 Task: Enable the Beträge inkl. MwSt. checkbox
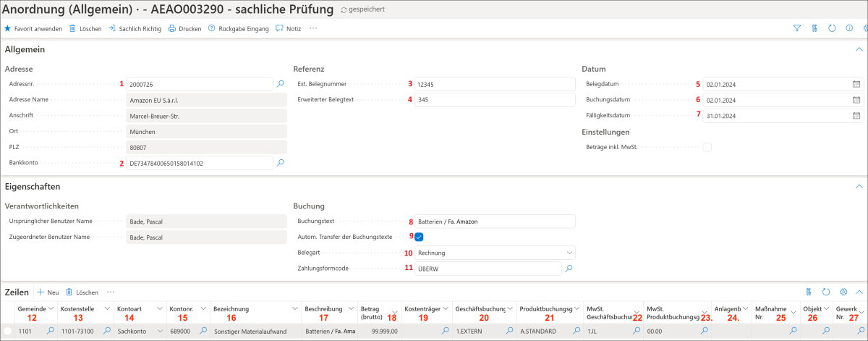pos(707,147)
